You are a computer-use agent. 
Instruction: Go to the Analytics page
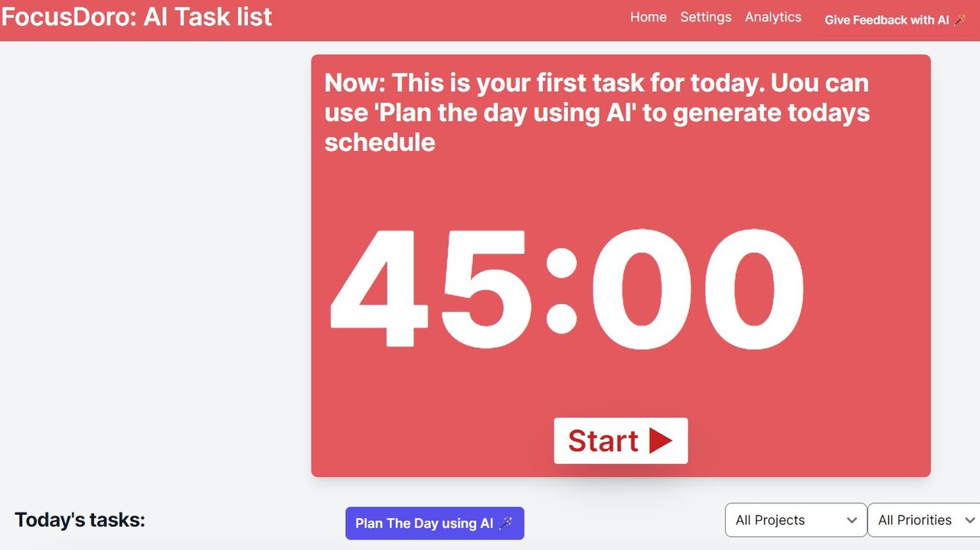pos(773,17)
